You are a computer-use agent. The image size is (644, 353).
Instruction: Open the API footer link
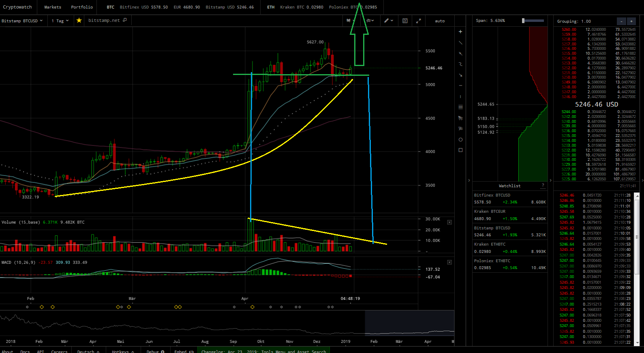pos(41,351)
